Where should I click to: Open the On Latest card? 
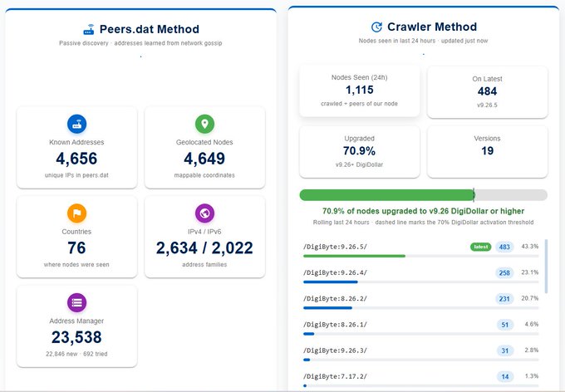point(488,92)
